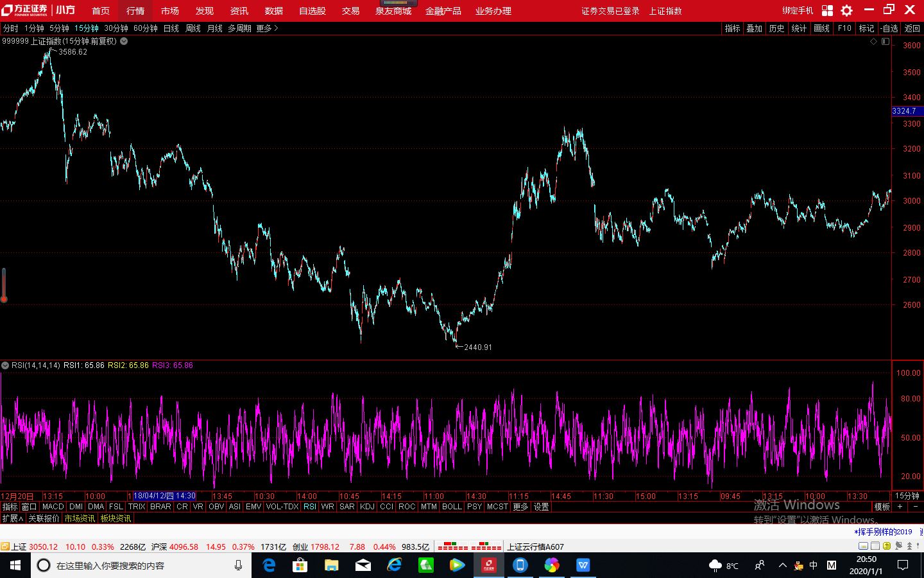
Task: Open the 模板 template menu
Action: click(882, 507)
